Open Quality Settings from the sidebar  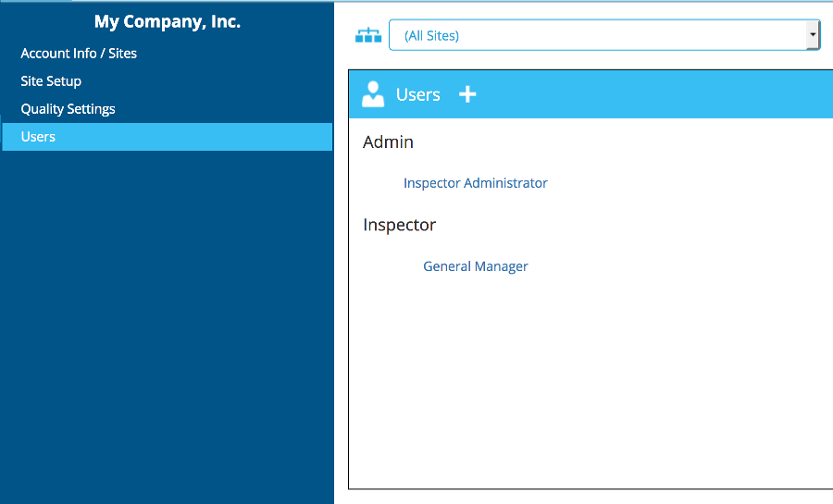click(68, 109)
